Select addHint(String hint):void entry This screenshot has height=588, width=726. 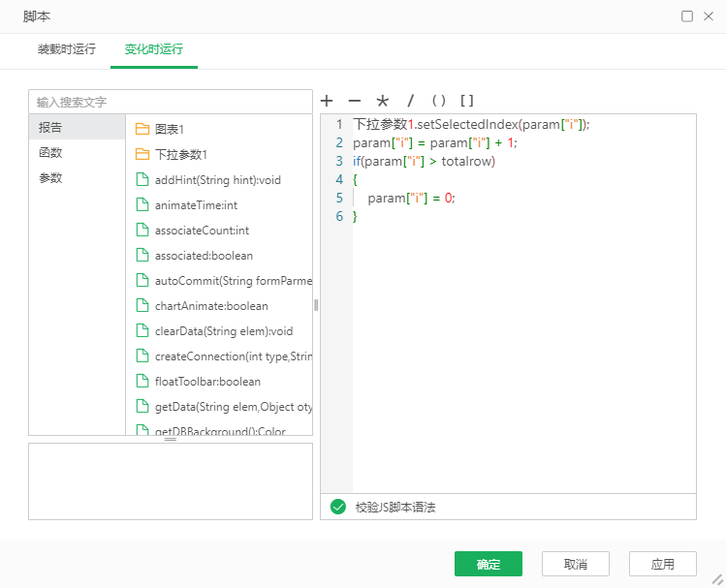[218, 179]
